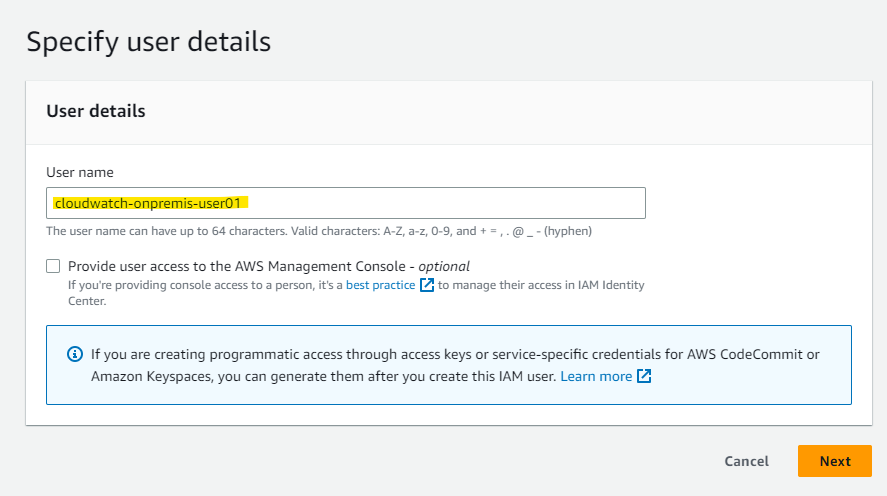Click the word 'optional' beside the checkbox label
Screen dimensions: 887x496
click(x=444, y=266)
